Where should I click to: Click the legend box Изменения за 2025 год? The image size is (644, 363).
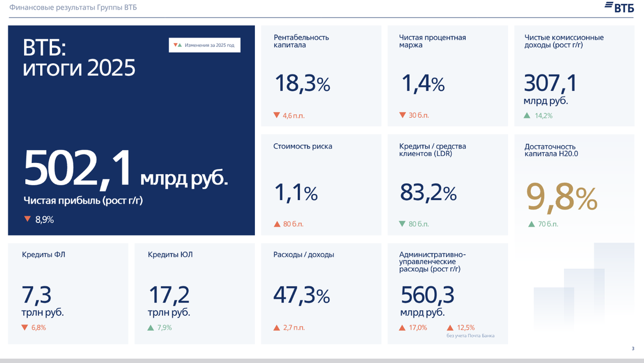(204, 45)
